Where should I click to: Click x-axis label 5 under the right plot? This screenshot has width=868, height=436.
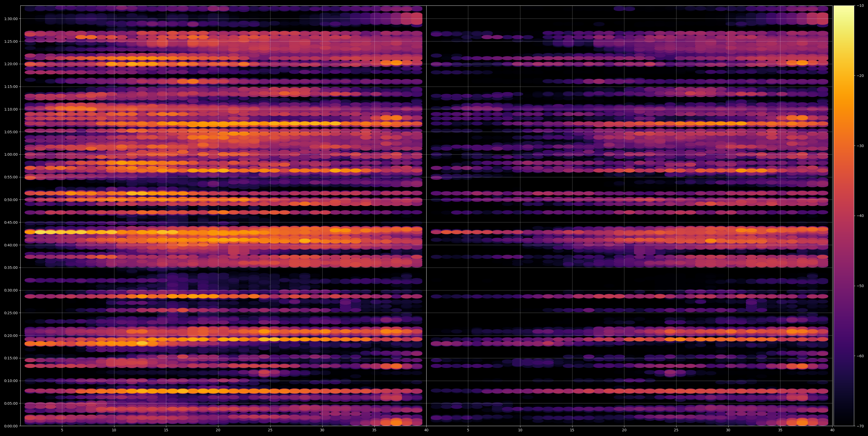pyautogui.click(x=468, y=430)
